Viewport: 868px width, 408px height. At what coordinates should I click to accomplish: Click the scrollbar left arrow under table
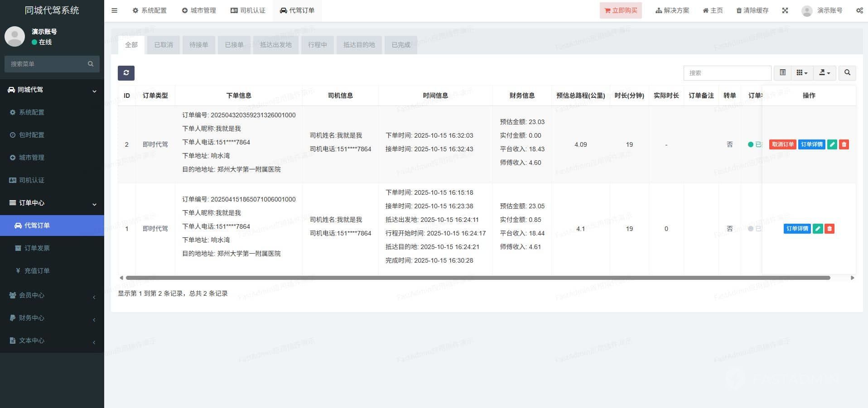pyautogui.click(x=121, y=278)
